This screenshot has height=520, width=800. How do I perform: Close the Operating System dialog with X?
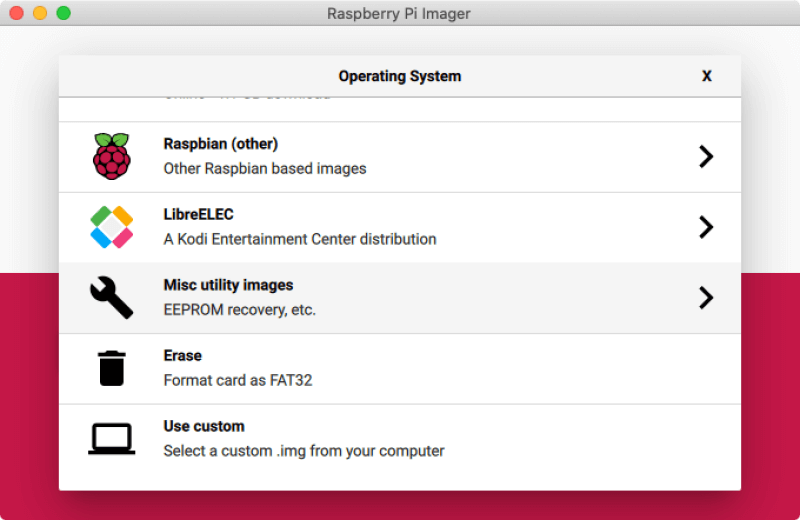click(707, 76)
